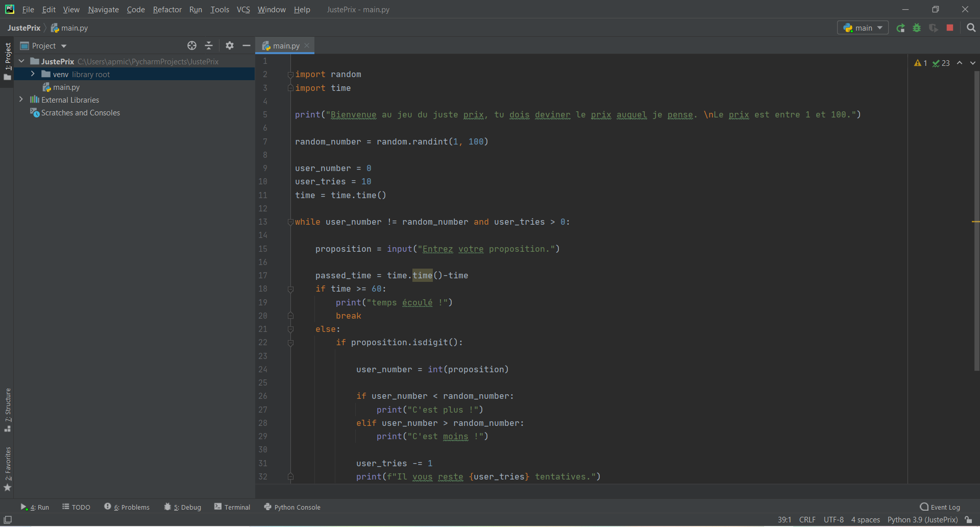Viewport: 980px width, 527px height.
Task: Close the main.py editor tab
Action: 307,45
